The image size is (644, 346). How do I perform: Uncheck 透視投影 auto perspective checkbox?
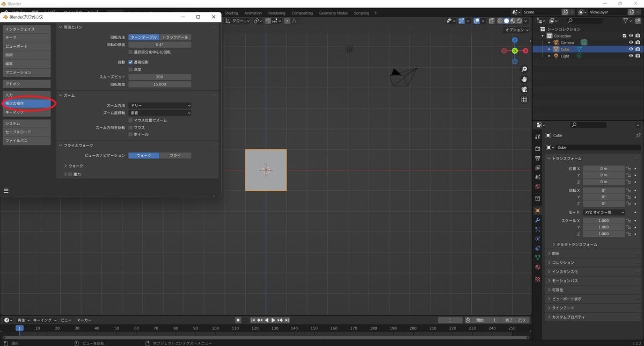pyautogui.click(x=130, y=62)
